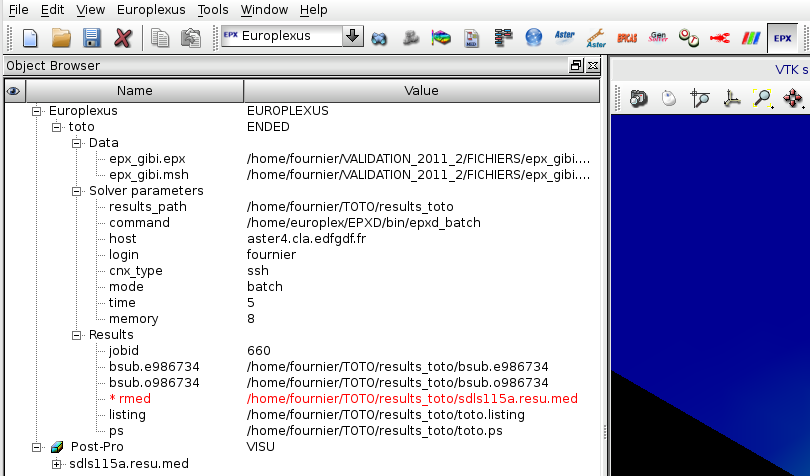Select the panning arrows tool
The image size is (810, 476).
[794, 98]
